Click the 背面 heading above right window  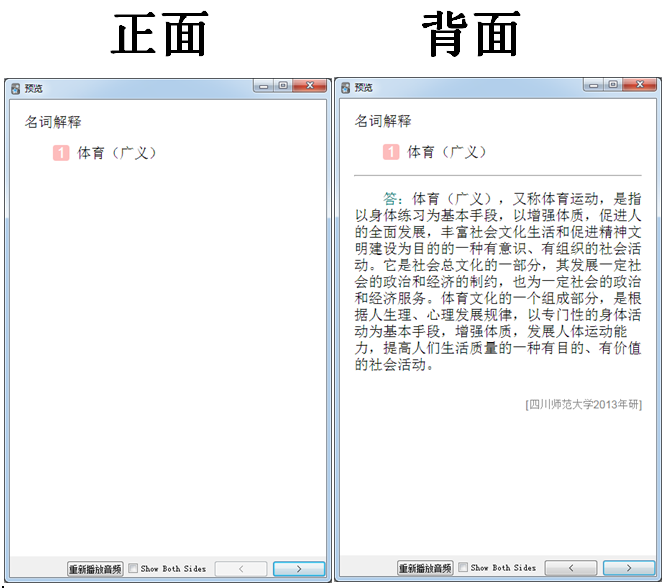[x=471, y=34]
